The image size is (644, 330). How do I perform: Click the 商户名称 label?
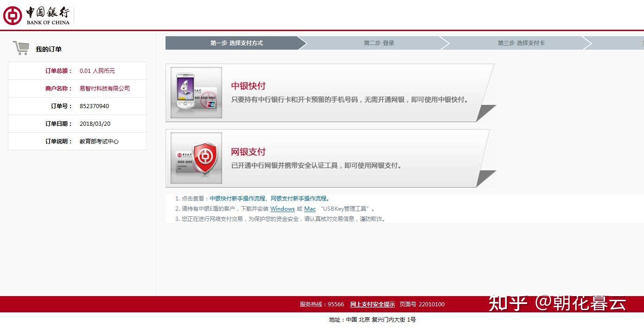click(59, 89)
